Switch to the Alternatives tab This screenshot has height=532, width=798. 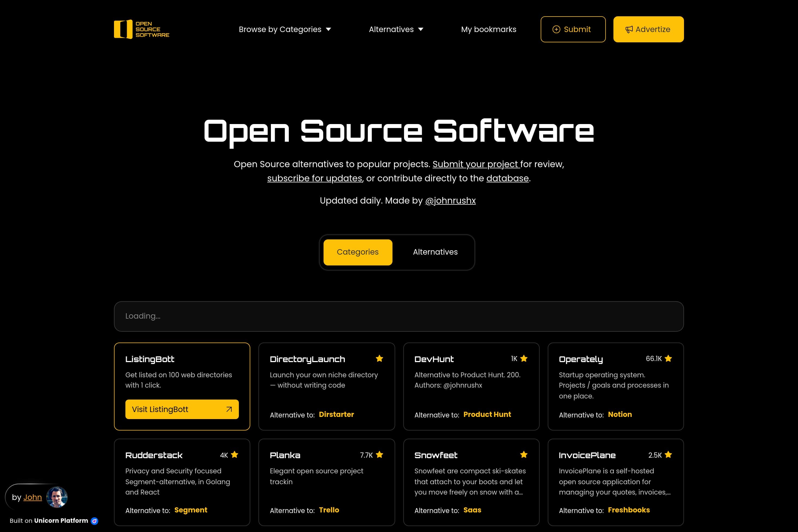435,252
